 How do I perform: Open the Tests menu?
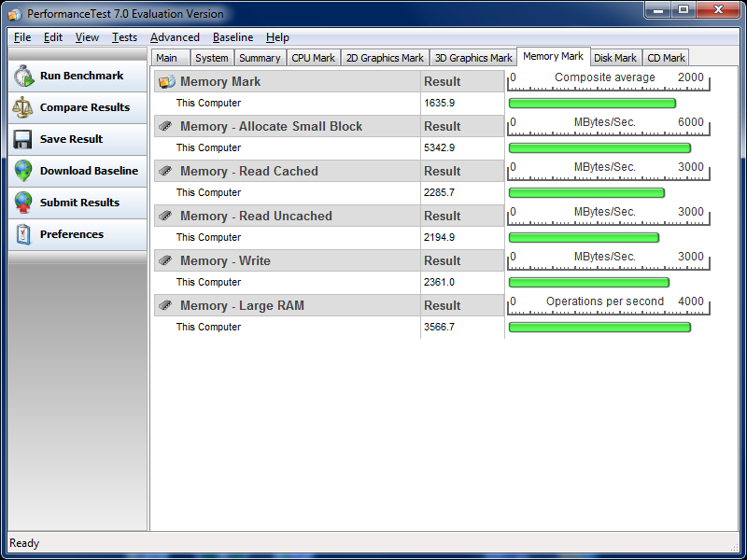coord(124,37)
